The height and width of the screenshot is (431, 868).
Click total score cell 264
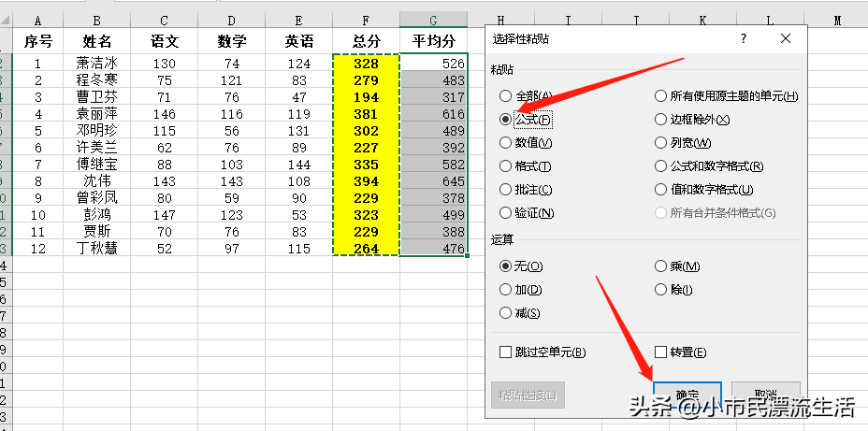[366, 249]
